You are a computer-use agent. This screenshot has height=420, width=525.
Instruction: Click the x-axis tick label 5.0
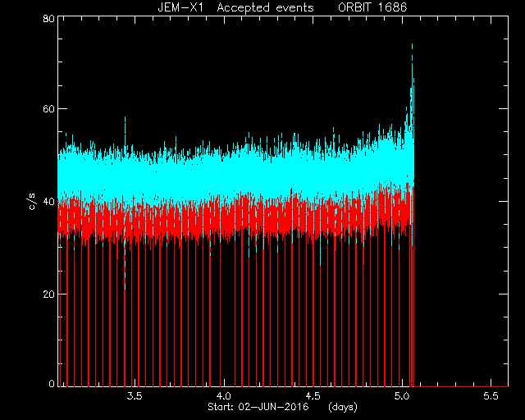tap(402, 396)
